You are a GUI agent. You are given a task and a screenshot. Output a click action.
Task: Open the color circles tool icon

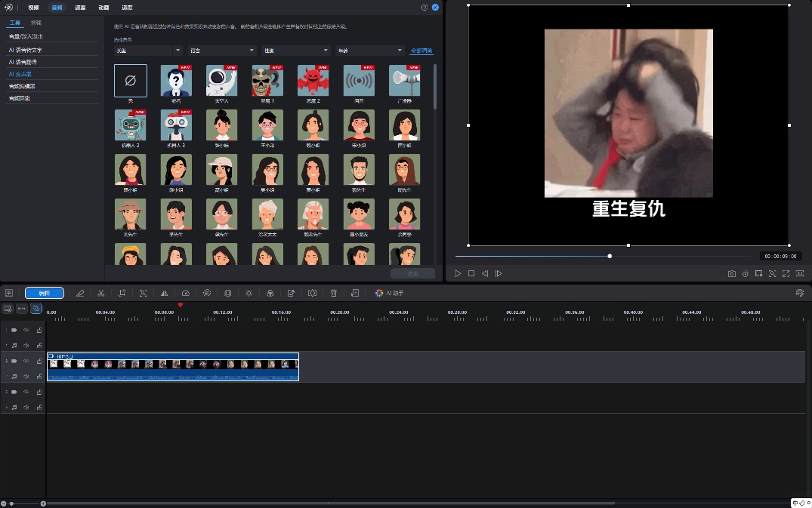point(270,294)
